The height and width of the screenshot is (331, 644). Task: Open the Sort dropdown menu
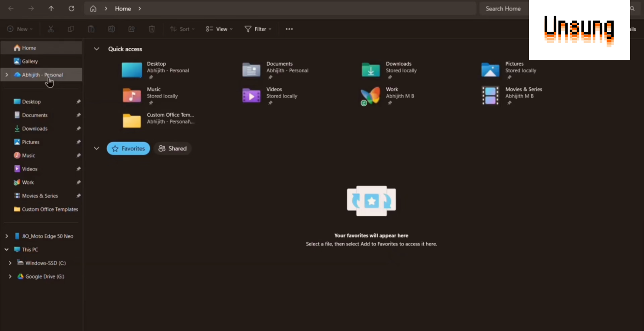[x=182, y=29]
